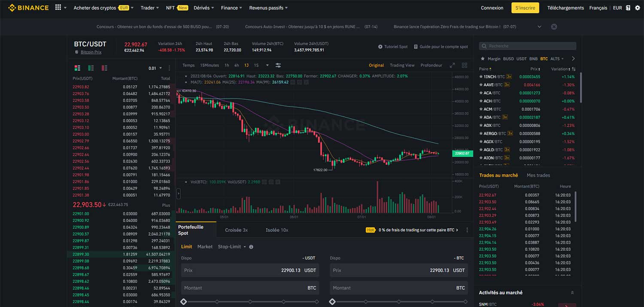Switch to Isolée 10x margin tab
The height and width of the screenshot is (307, 644).
coord(277,230)
